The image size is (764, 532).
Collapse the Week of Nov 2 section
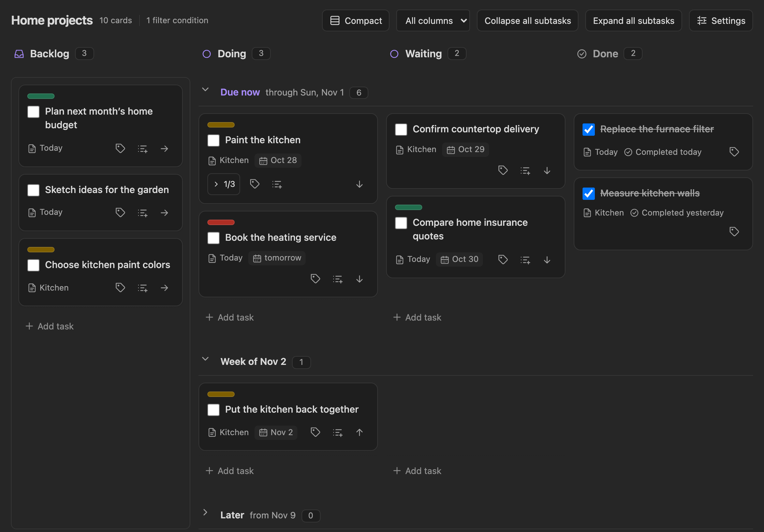tap(205, 359)
